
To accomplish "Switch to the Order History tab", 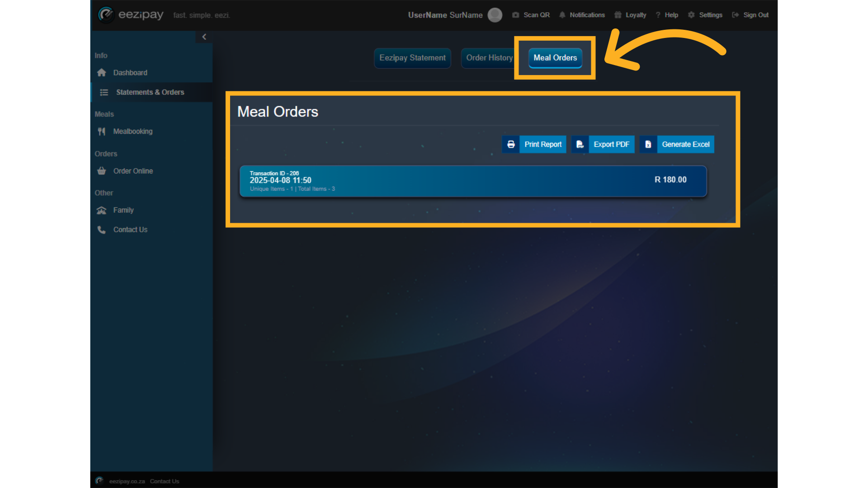I will click(489, 58).
